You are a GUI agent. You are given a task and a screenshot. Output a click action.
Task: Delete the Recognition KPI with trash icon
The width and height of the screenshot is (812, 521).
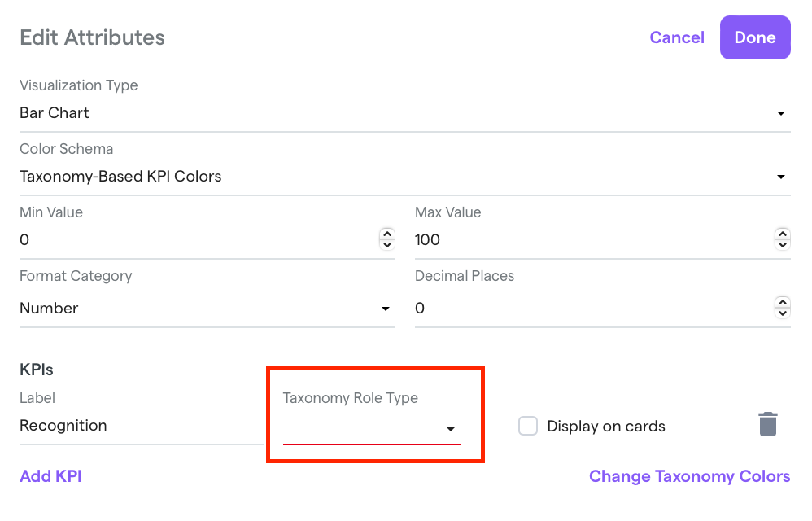767,425
